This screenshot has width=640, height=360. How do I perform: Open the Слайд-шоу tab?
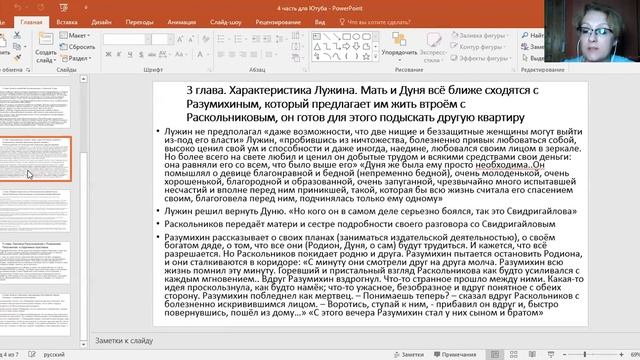(x=226, y=22)
